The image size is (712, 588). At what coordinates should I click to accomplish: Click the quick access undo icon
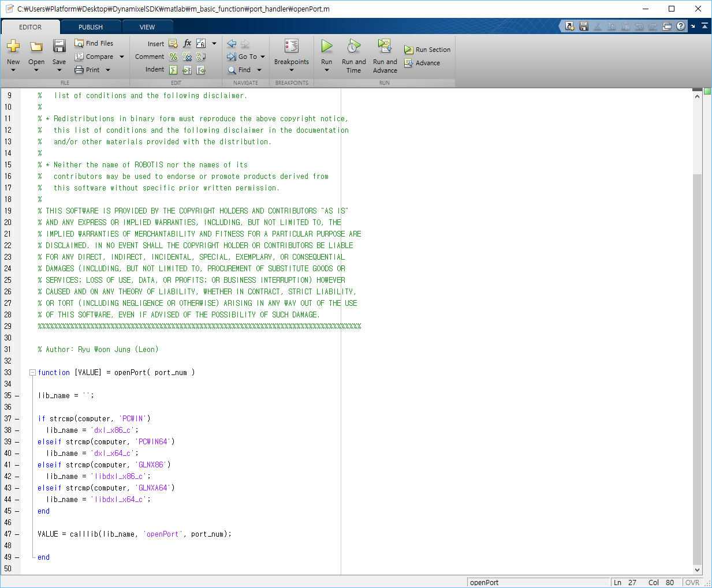639,26
